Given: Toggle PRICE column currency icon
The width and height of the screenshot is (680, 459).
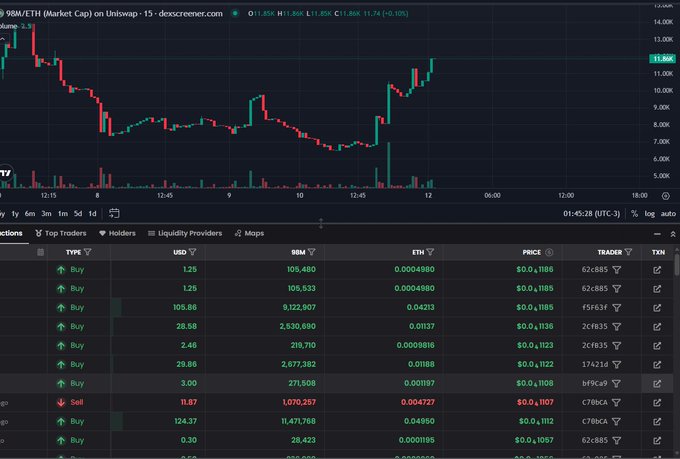Looking at the screenshot, I should (549, 252).
